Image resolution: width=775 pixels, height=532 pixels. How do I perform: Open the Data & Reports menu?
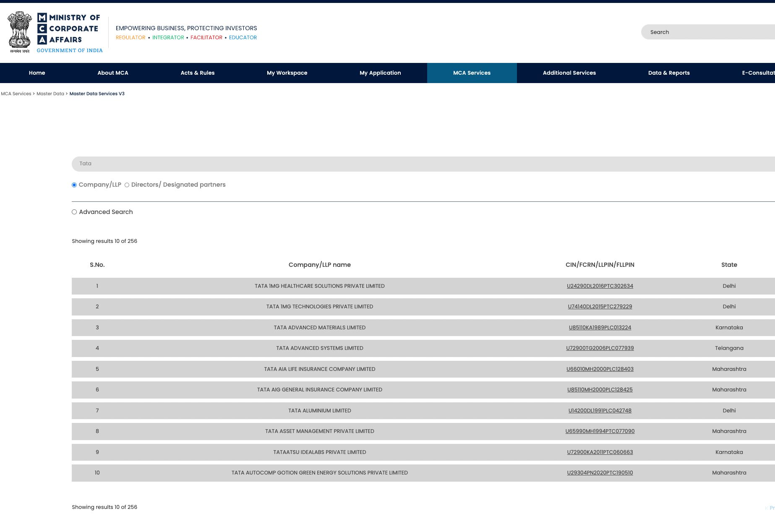point(669,73)
